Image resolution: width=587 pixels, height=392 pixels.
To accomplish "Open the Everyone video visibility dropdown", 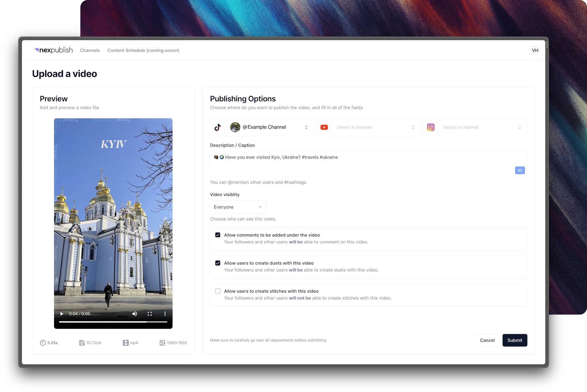I will pyautogui.click(x=238, y=207).
